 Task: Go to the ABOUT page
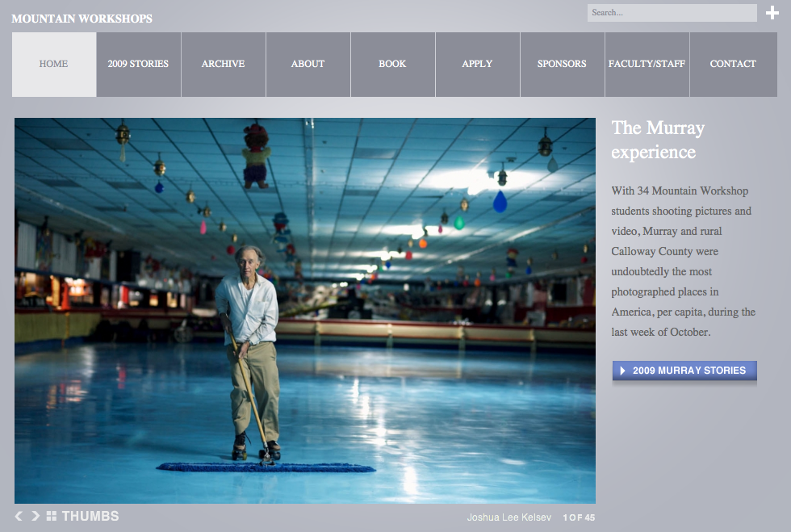(x=308, y=64)
